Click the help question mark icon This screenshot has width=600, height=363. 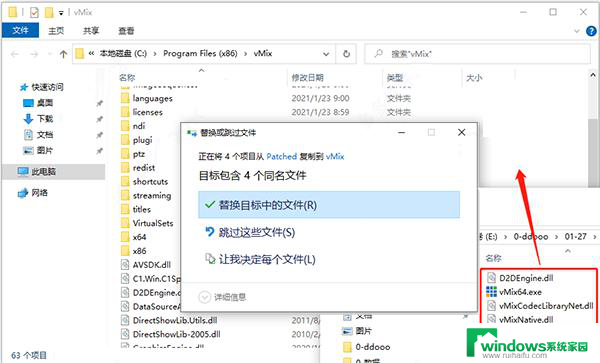(x=591, y=31)
